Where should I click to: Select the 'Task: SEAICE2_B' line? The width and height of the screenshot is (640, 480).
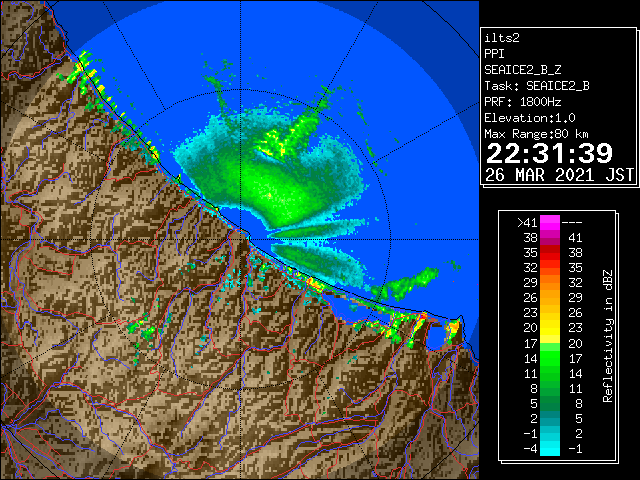pos(537,86)
